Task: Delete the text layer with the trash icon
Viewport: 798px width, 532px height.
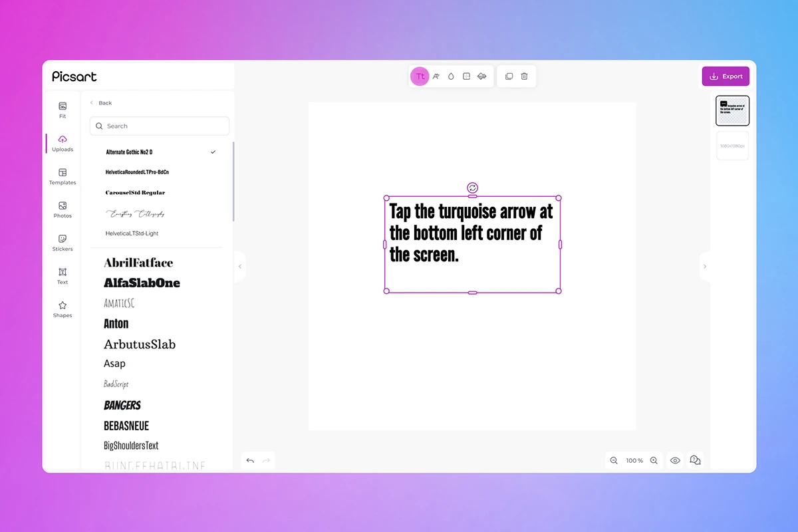Action: coord(525,76)
